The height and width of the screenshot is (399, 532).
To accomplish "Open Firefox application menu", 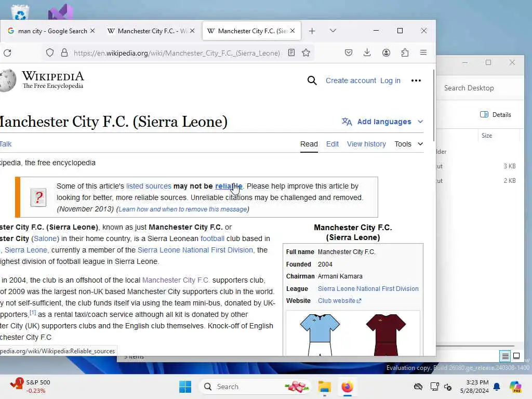I will coord(423,52).
